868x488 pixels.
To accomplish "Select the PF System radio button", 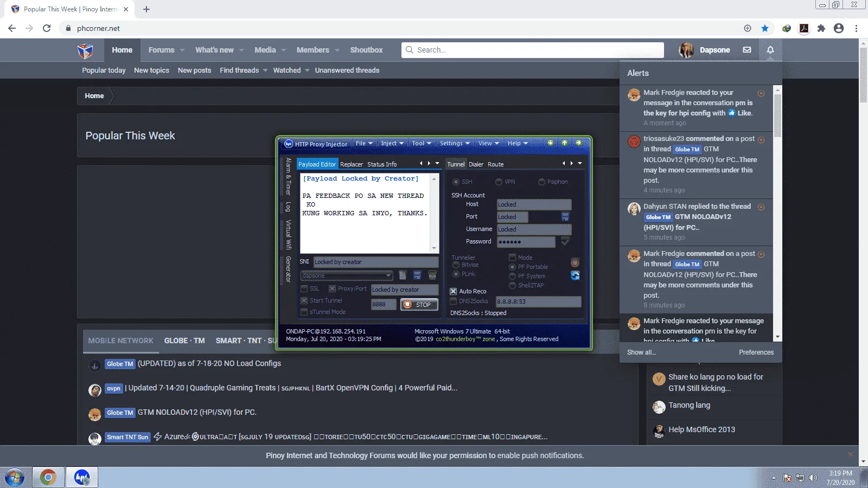I will [x=512, y=276].
